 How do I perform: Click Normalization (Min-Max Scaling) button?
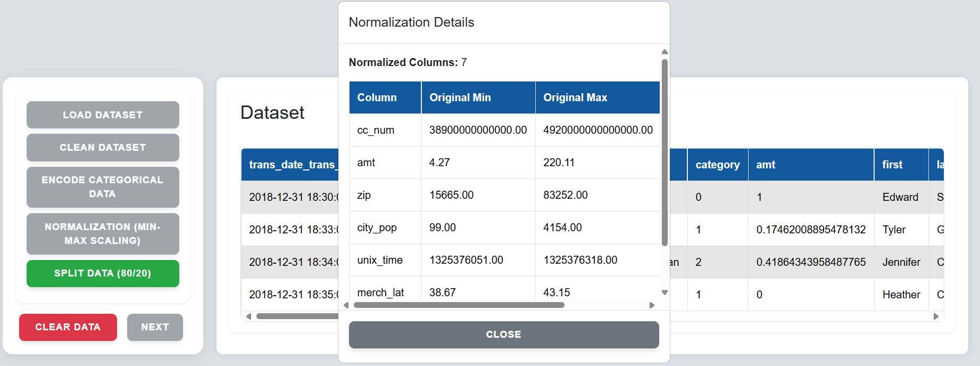pyautogui.click(x=103, y=234)
